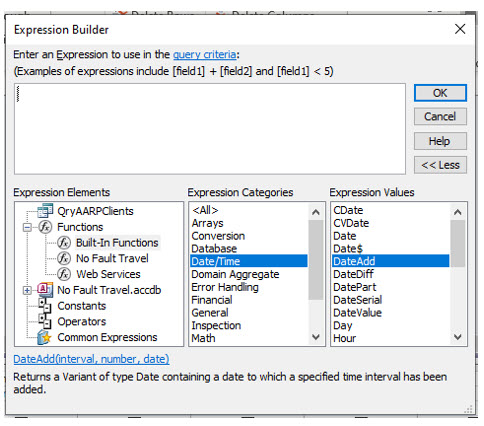Select DateAdd in Expression Values
The height and width of the screenshot is (426, 484).
(x=390, y=261)
